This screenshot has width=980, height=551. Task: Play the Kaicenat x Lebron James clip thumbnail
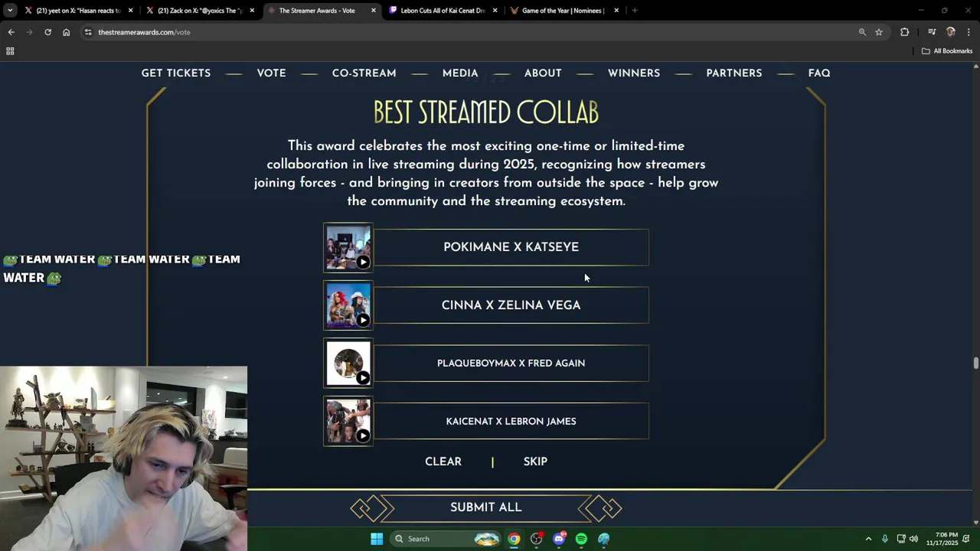(348, 422)
